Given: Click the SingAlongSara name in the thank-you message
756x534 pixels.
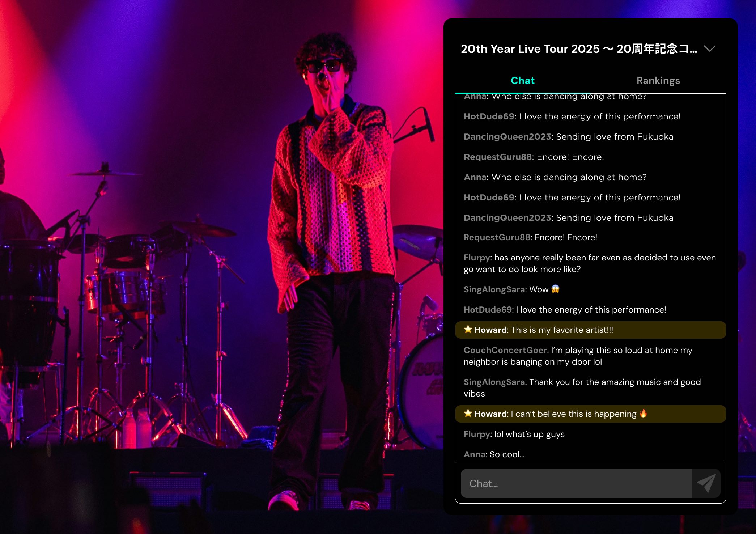Looking at the screenshot, I should coord(494,382).
